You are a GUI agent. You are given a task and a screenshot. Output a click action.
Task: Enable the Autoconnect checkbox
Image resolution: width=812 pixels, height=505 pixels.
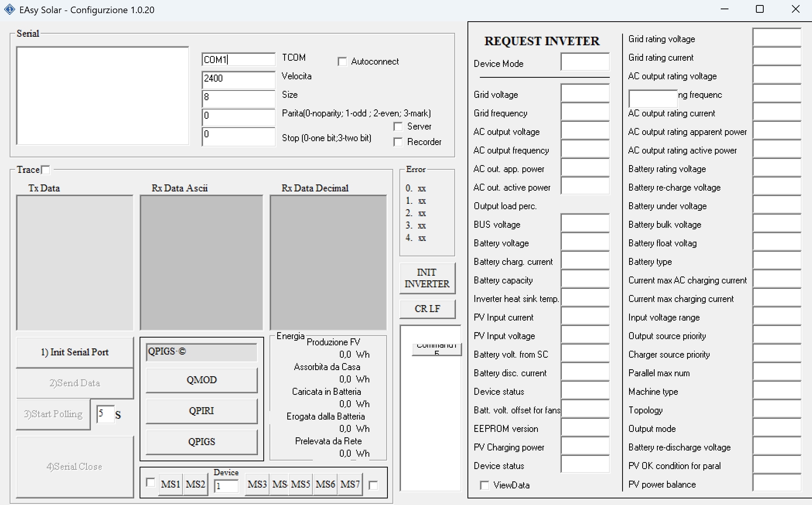(342, 62)
